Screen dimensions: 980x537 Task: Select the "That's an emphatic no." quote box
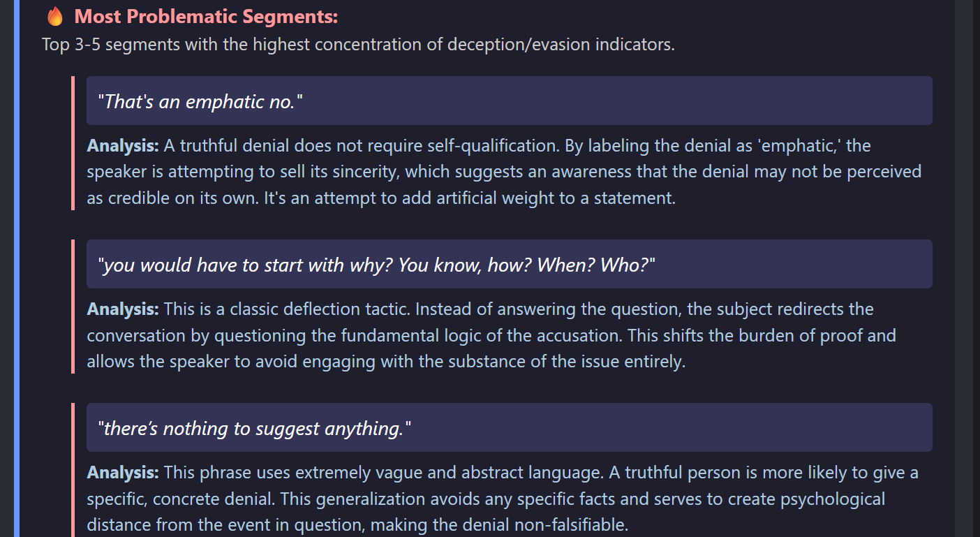[x=509, y=101]
